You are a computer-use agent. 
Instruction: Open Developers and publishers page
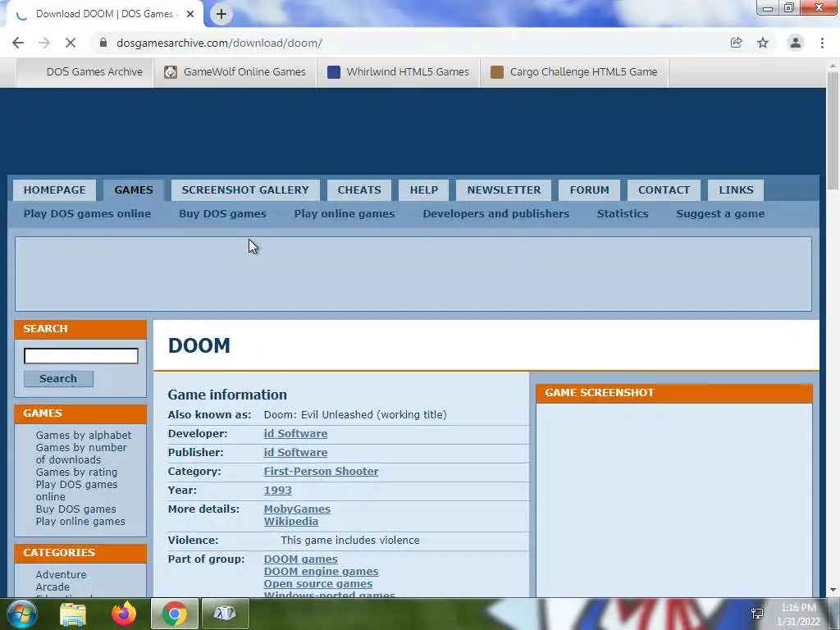[496, 214]
